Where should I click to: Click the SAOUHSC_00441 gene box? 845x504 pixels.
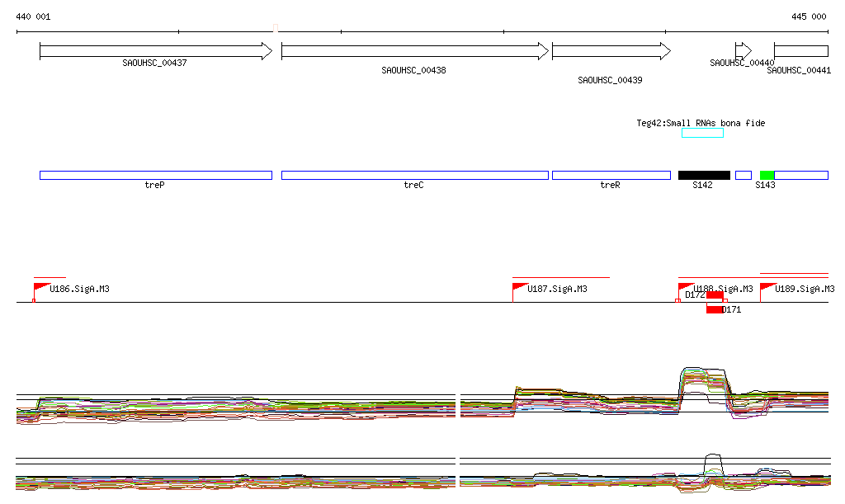(800, 51)
